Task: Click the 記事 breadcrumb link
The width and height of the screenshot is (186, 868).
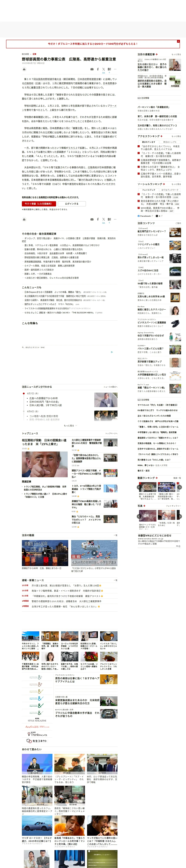Action: pyautogui.click(x=34, y=54)
